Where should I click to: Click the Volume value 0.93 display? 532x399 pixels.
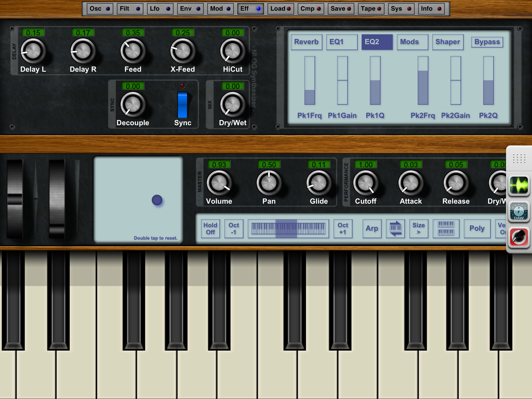point(219,164)
